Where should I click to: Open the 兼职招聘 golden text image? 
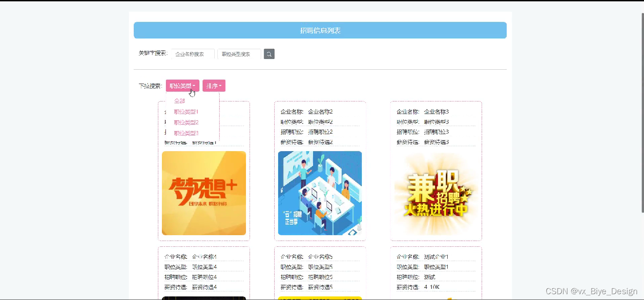coord(436,193)
